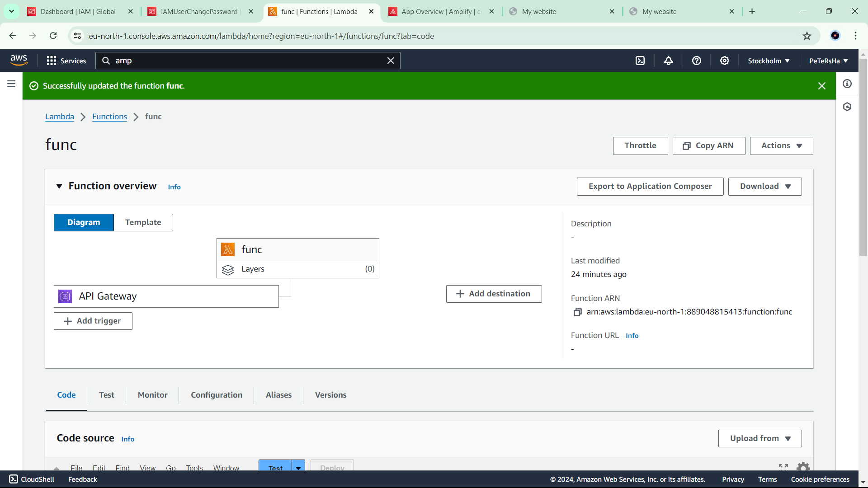
Task: Click the notifications bell icon
Action: (x=669, y=61)
